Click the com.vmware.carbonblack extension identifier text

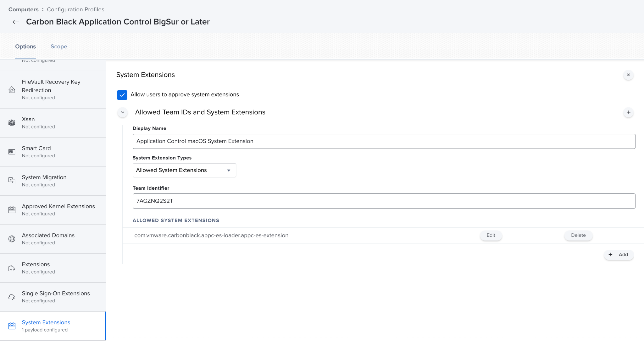[211, 235]
